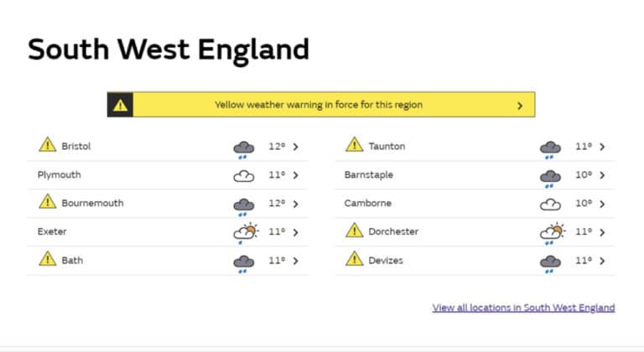
Task: Open the Camborne forecast link
Action: [367, 204]
